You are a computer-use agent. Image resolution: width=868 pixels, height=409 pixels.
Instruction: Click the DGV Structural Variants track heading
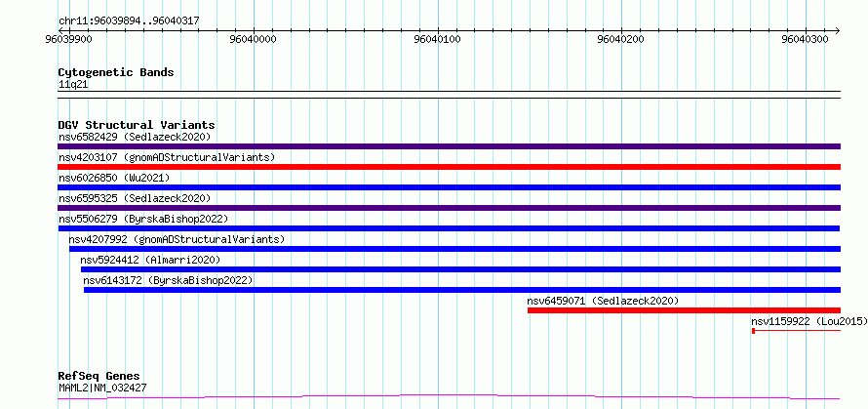[x=137, y=125]
